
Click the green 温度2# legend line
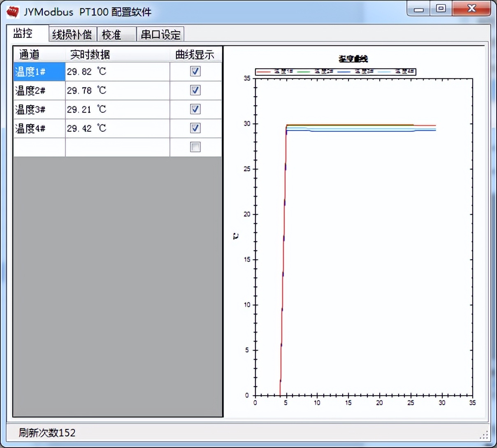point(304,72)
